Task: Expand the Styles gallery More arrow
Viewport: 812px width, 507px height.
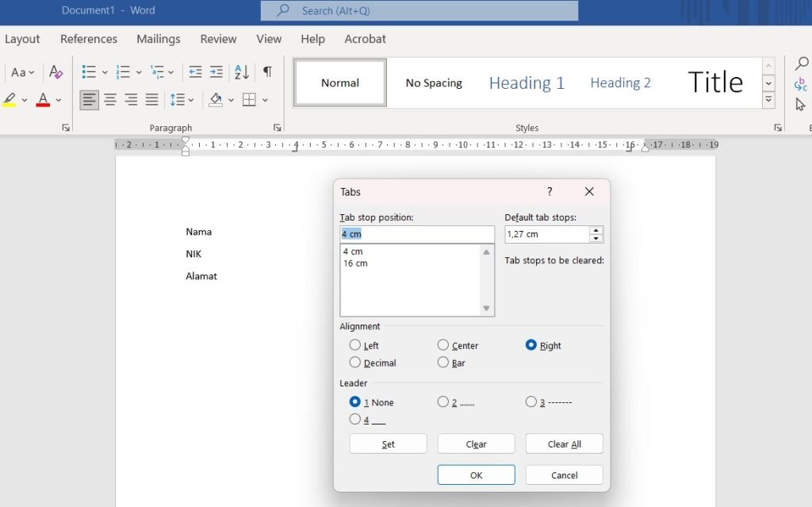Action: click(x=768, y=100)
